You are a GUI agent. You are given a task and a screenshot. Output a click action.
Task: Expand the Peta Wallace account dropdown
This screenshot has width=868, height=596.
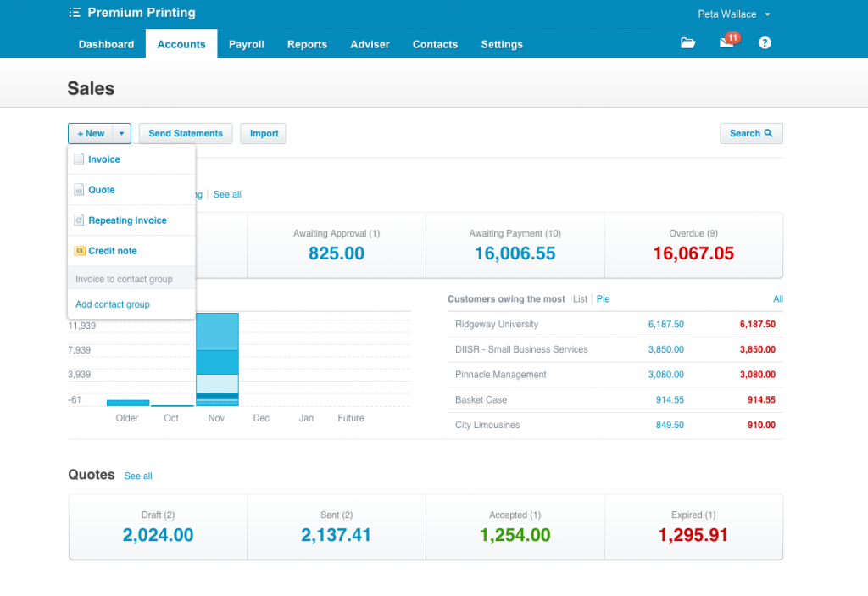pos(734,13)
